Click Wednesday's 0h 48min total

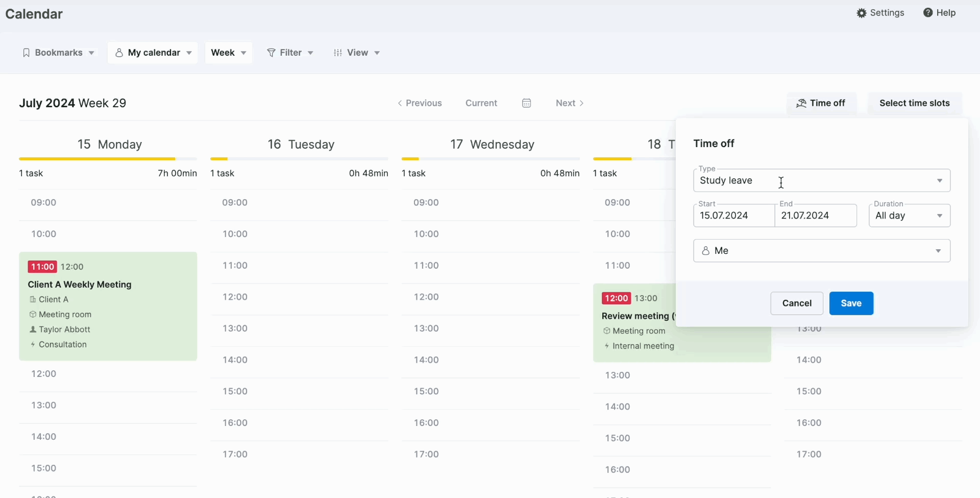(560, 174)
